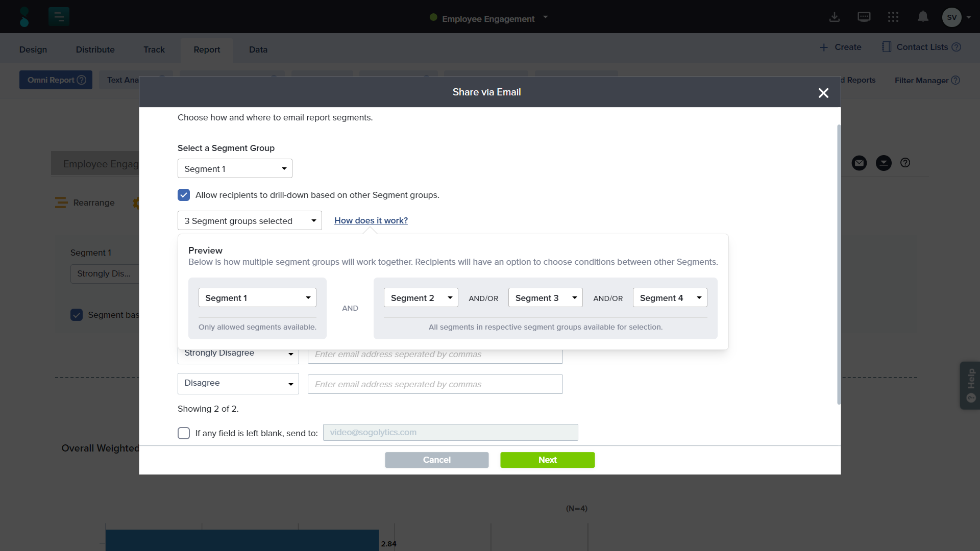Toggle the Segment based checkbox in background
Viewport: 980px width, 551px height.
(77, 315)
